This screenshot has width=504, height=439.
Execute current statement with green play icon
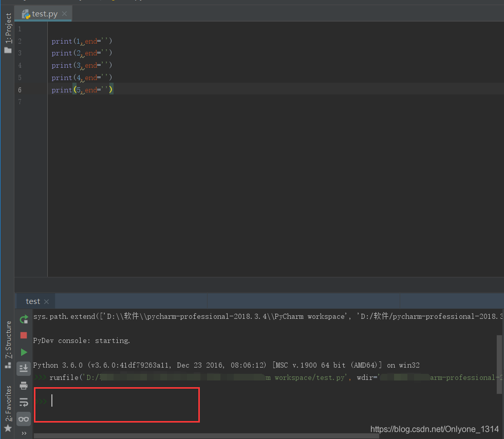click(x=24, y=352)
